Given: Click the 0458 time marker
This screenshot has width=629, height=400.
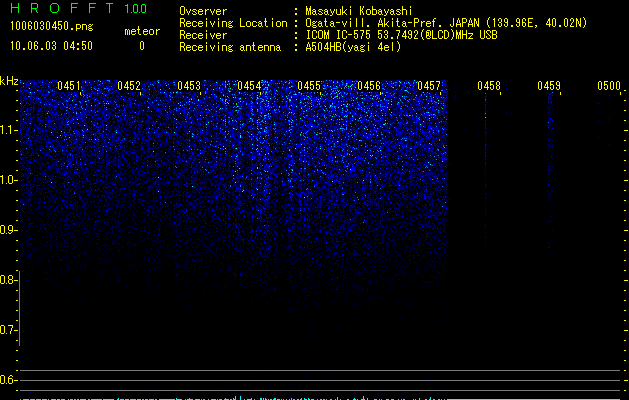Looking at the screenshot, I should point(489,86).
